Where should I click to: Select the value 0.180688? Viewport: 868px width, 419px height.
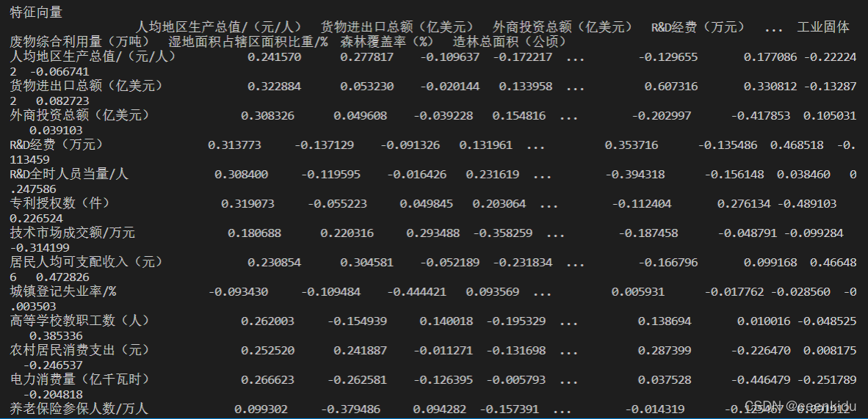[x=255, y=233]
